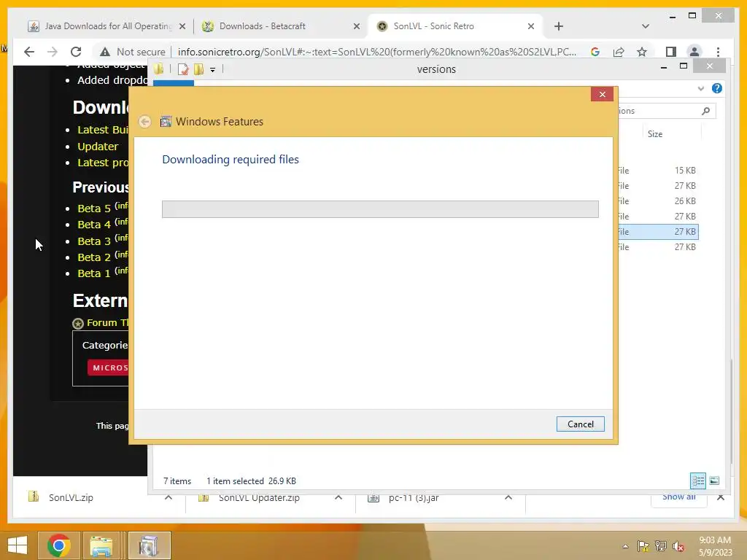Open the Beta 4 download link
Screen dimensions: 747x560
point(94,225)
